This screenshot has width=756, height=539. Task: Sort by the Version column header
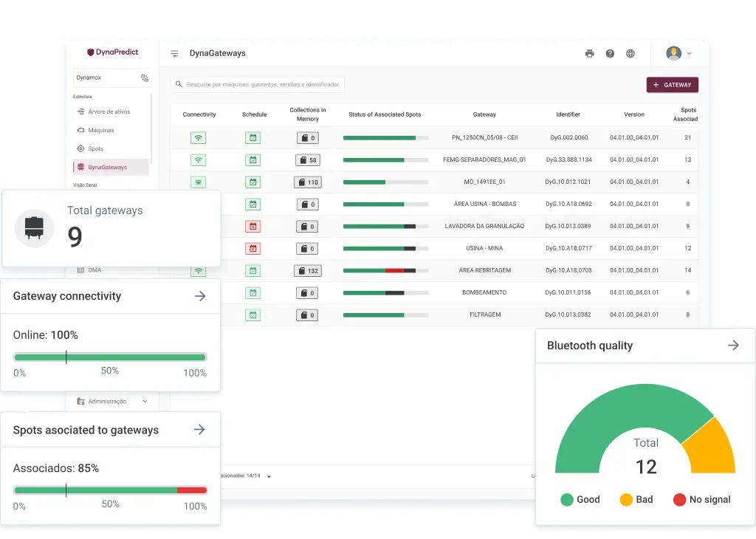tap(634, 114)
